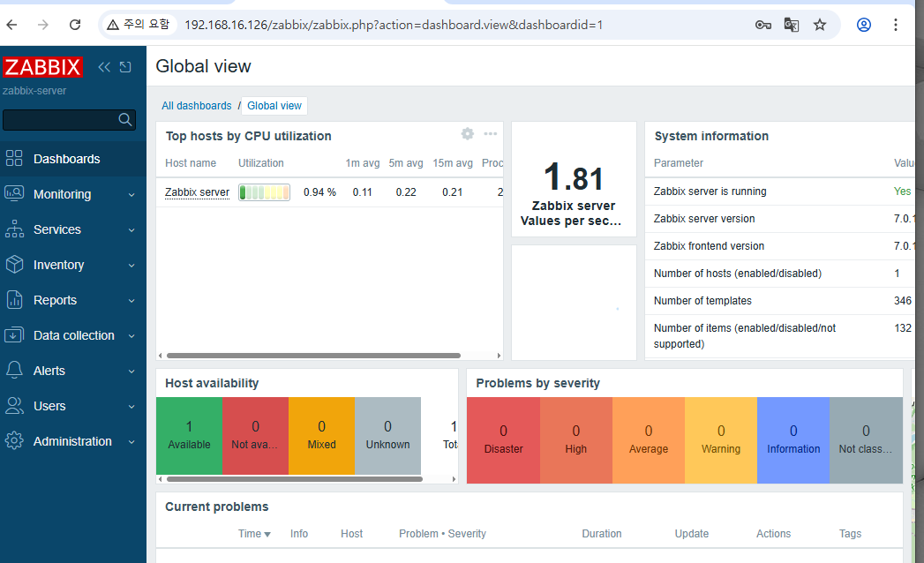Open the Reports menu item
The width and height of the screenshot is (924, 563).
pos(73,300)
